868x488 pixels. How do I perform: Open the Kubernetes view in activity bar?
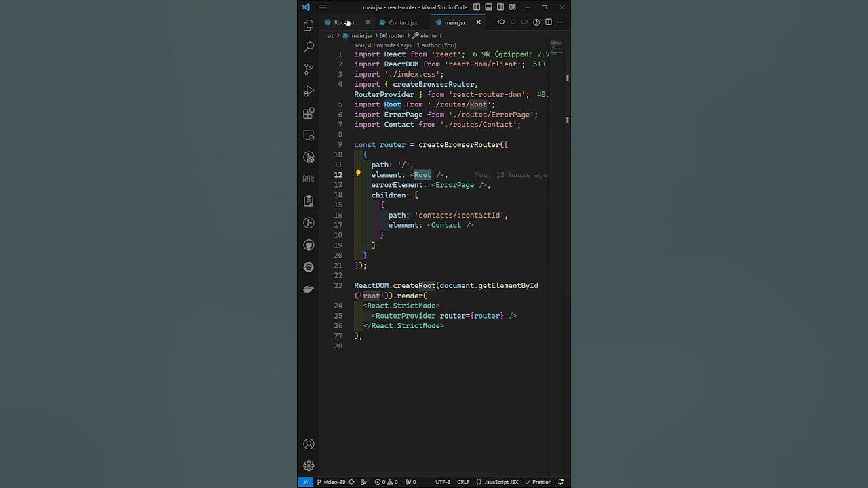309,267
